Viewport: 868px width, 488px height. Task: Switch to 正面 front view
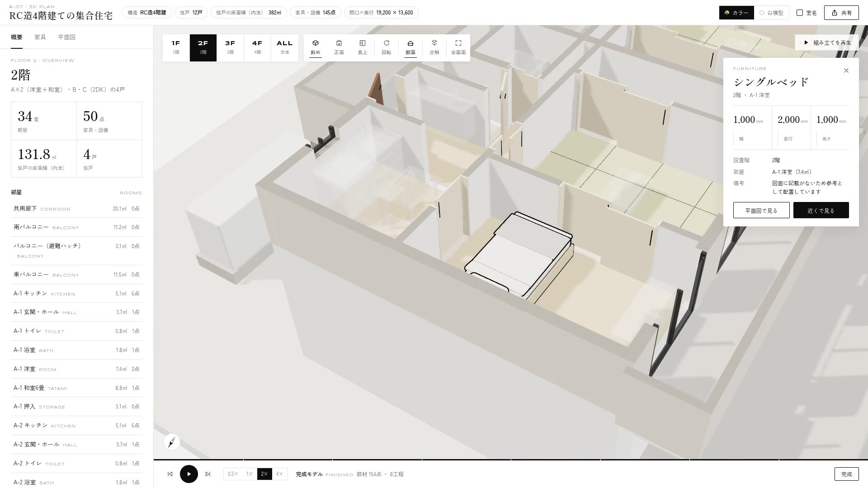[x=339, y=47]
